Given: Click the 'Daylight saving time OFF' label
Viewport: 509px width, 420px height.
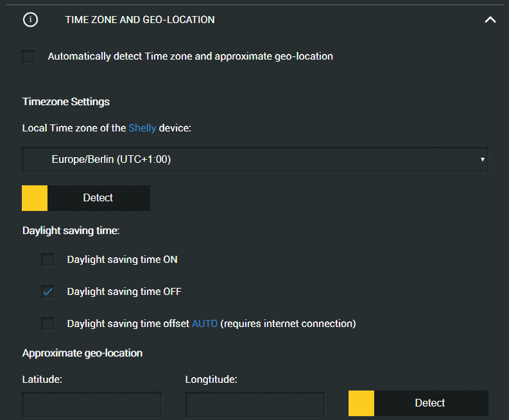Looking at the screenshot, I should 124,292.
